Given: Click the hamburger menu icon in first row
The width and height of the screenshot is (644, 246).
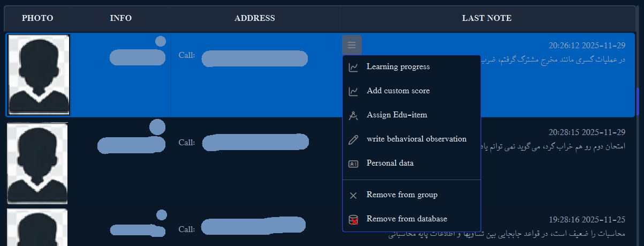Looking at the screenshot, I should (x=352, y=45).
